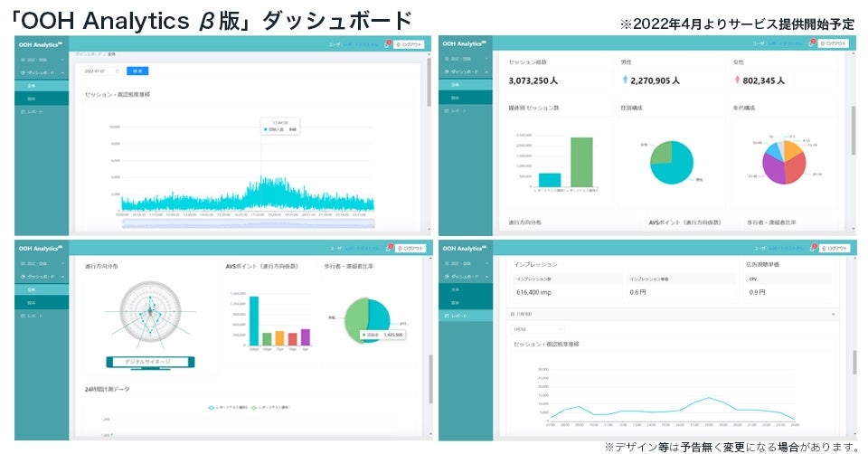Image resolution: width=868 pixels, height=454 pixels.
Task: Click the date field showing 2022-01-07
Action: 102,71
